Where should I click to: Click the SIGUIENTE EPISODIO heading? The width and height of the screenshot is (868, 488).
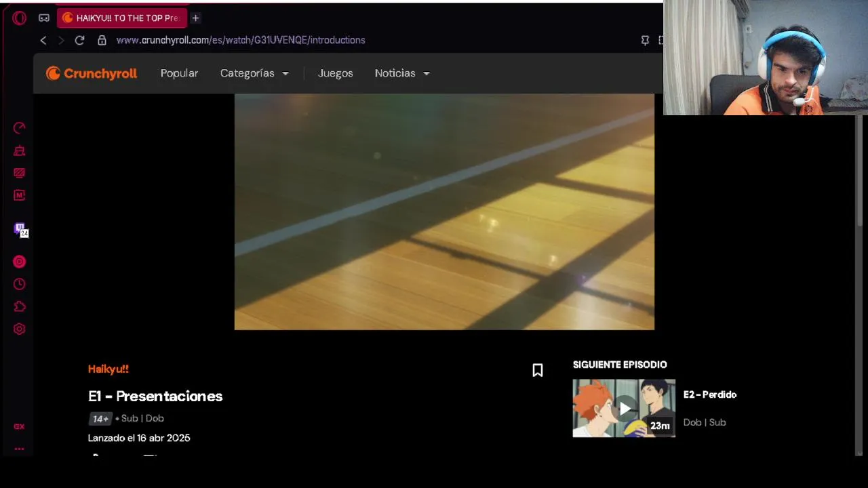(x=620, y=365)
